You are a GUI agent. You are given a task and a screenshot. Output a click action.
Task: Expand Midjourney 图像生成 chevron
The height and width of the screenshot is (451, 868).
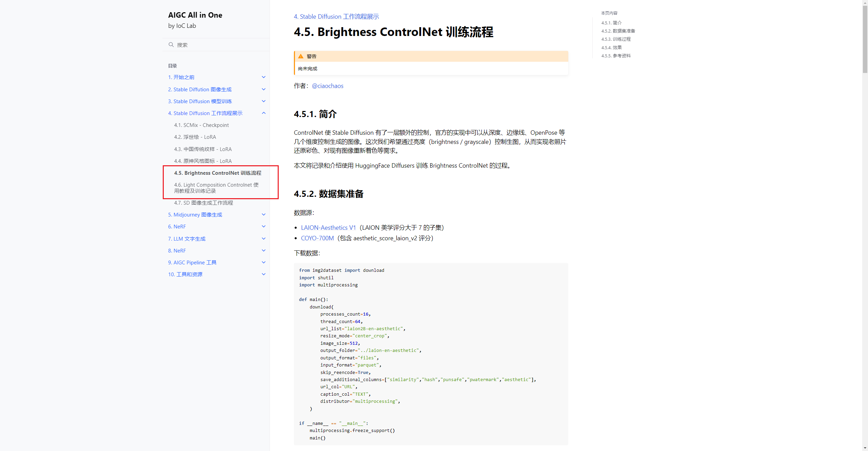(263, 214)
